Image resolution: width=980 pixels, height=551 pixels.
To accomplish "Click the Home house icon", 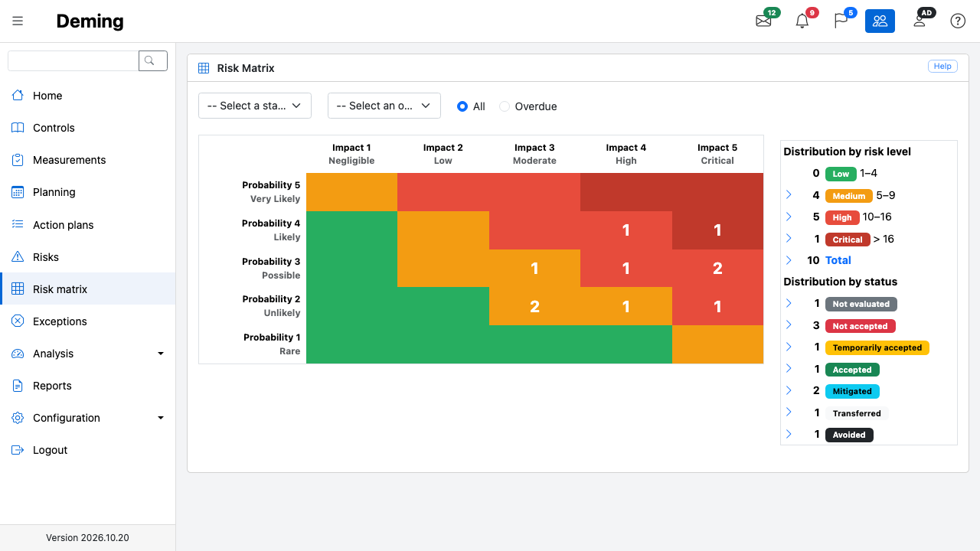I will pyautogui.click(x=18, y=96).
